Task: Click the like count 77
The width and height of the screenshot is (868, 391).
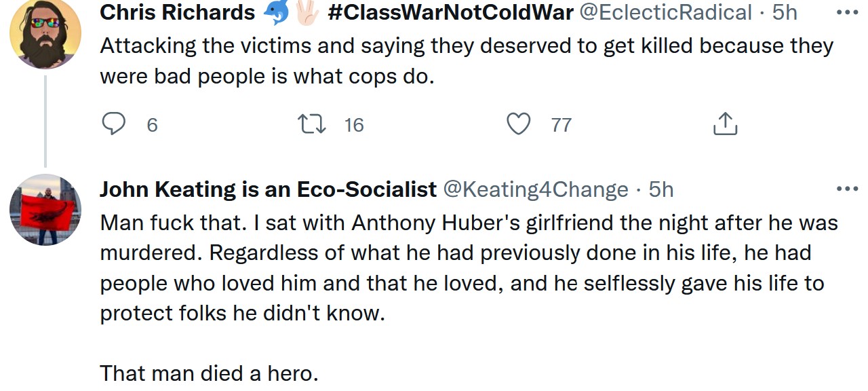Action: pyautogui.click(x=561, y=125)
